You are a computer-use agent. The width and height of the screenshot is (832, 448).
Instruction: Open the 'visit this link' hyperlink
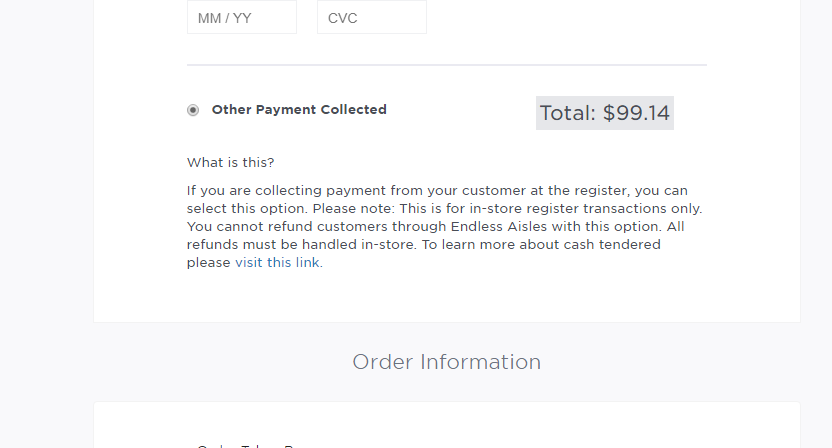tap(278, 263)
